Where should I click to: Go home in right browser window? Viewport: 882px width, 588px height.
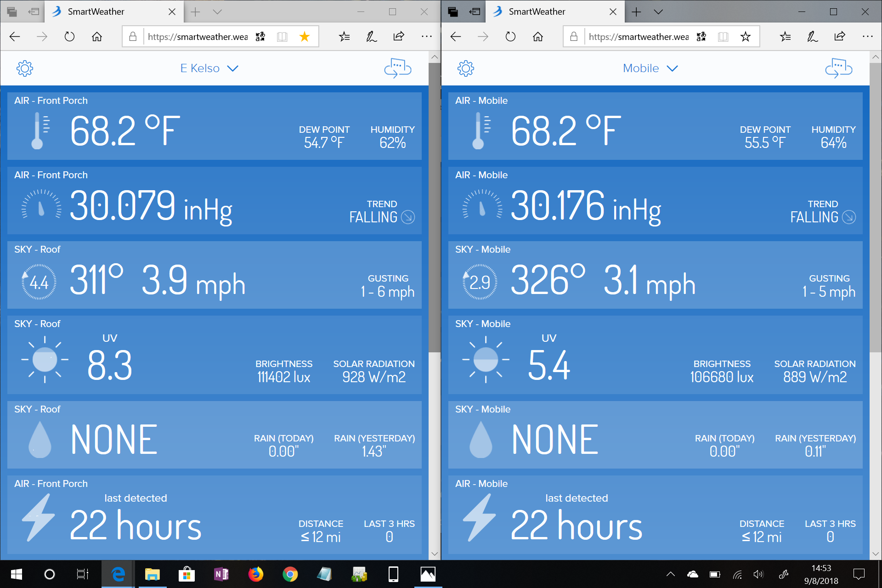pyautogui.click(x=538, y=37)
